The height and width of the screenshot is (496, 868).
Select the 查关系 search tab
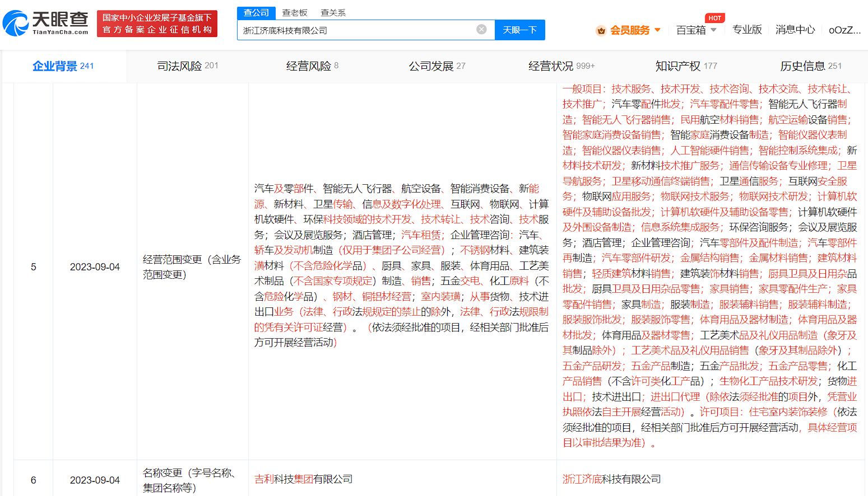[x=333, y=12]
